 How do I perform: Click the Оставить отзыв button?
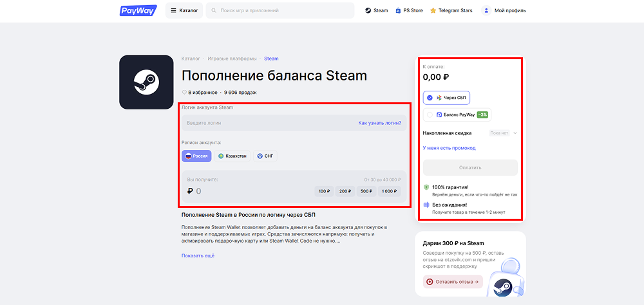point(453,282)
